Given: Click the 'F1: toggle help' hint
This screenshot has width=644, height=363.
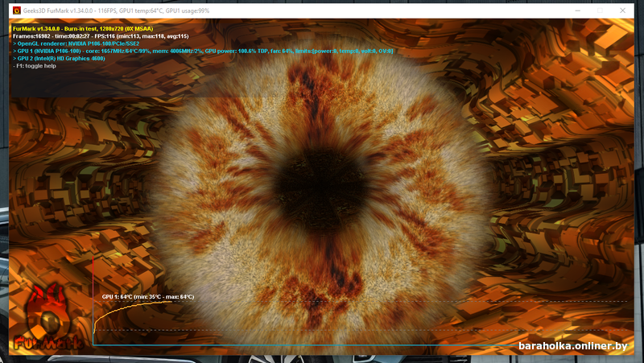Looking at the screenshot, I should coord(35,66).
